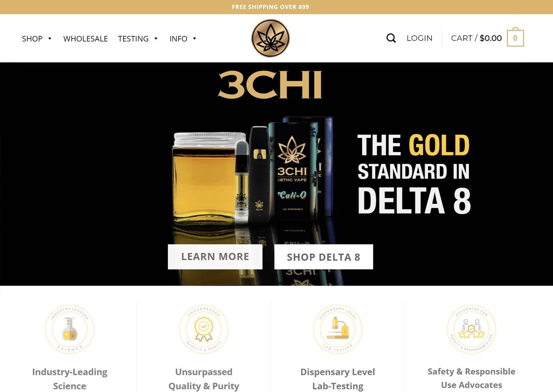Open the cart bag icon
The image size is (553, 392).
515,37
